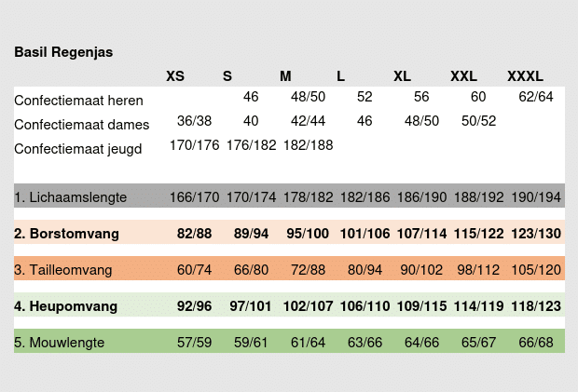Viewport: 578px width, 392px height.
Task: Select the 62/64 heren XXXL value
Action: [536, 97]
